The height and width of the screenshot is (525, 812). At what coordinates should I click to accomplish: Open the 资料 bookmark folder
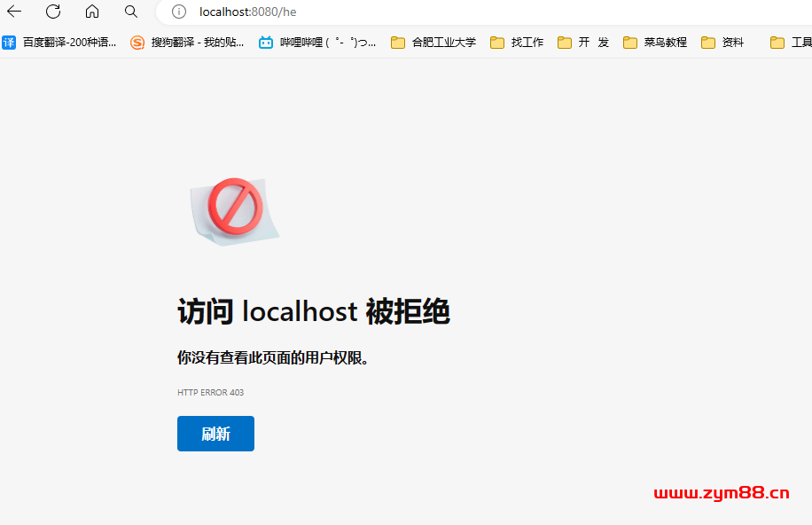[722, 42]
